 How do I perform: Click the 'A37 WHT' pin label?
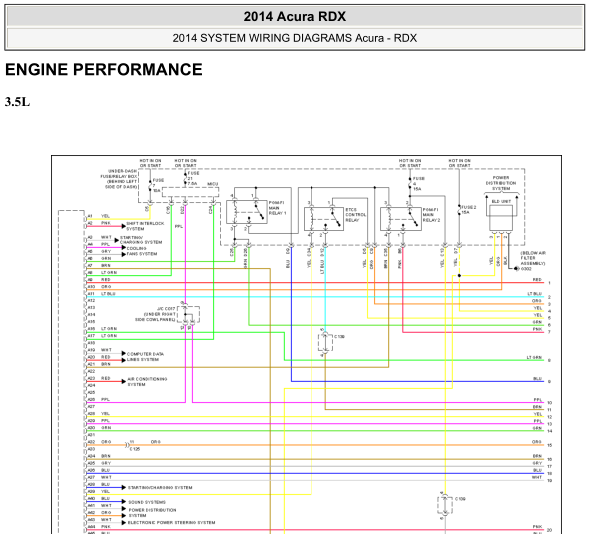pyautogui.click(x=99, y=477)
